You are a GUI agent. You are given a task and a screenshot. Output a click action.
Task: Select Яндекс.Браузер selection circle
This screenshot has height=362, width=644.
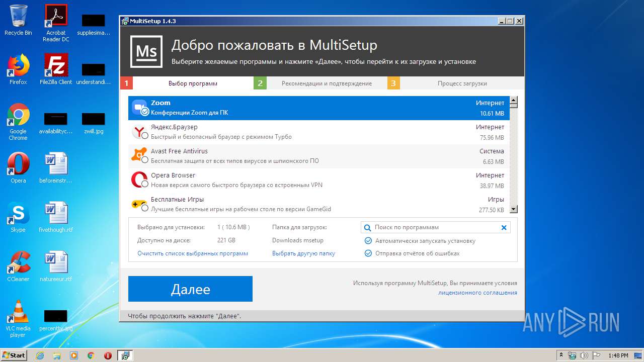click(x=145, y=136)
